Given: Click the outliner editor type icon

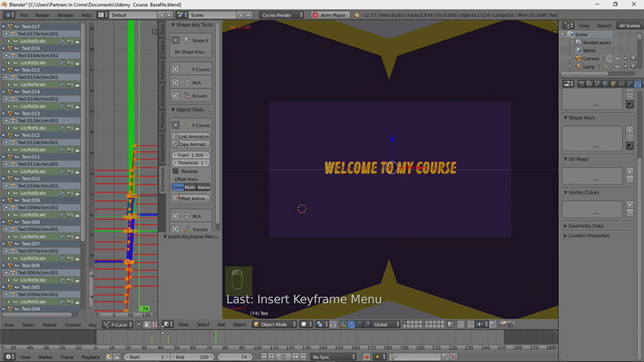Looking at the screenshot, I should (x=568, y=26).
